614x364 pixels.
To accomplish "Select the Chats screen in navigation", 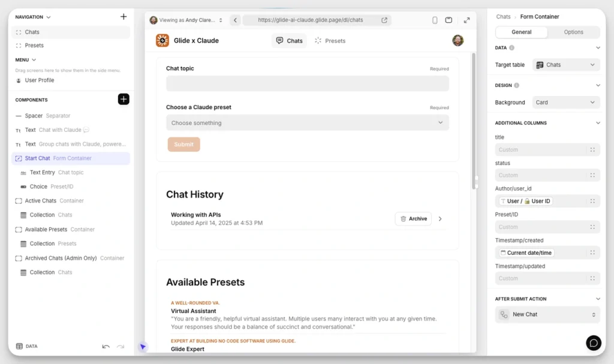I will 71,32.
